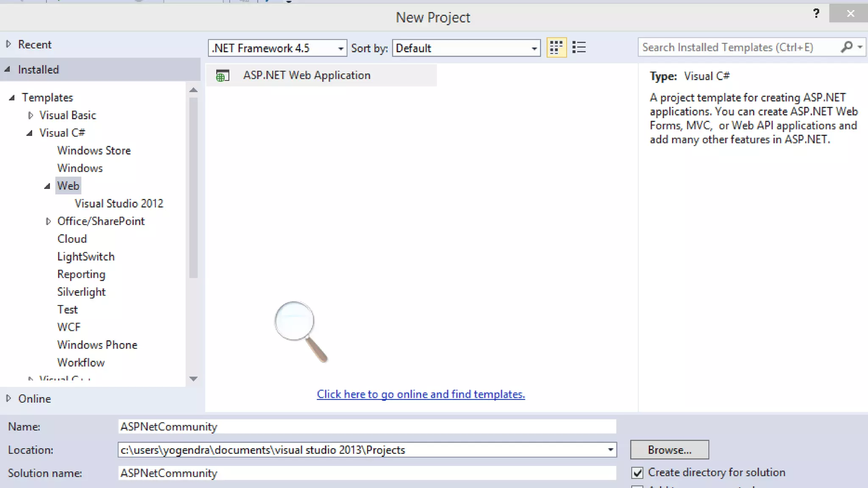Select the Silverlight template category
868x488 pixels.
point(81,292)
